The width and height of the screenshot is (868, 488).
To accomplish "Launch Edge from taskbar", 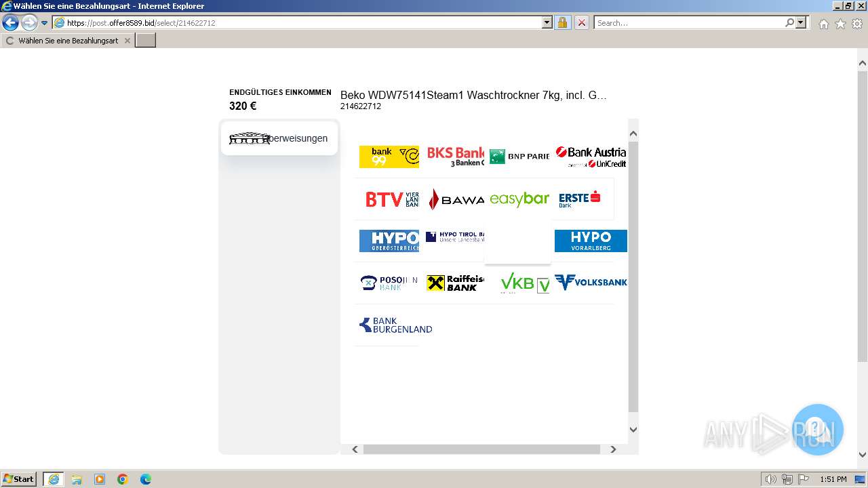I will [x=146, y=479].
